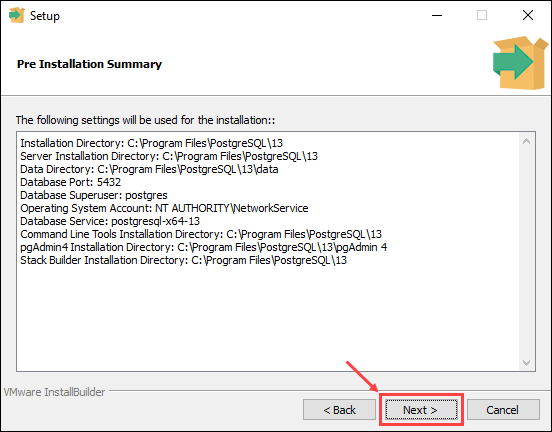Click the Setup title bar box icon
552x432 pixels.
pos(17,15)
